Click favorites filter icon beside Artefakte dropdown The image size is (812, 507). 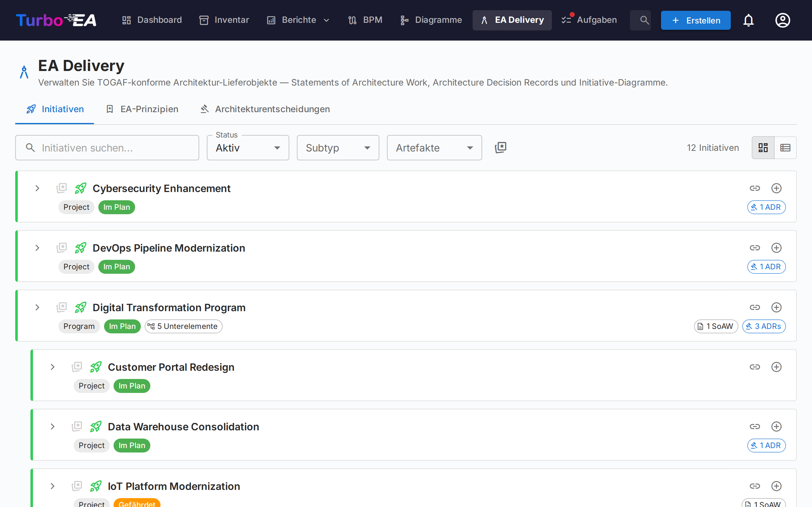point(500,148)
